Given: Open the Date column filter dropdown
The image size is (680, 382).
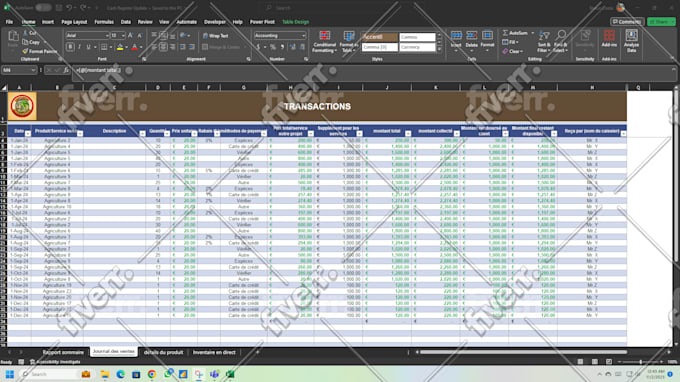Looking at the screenshot, I should point(28,134).
